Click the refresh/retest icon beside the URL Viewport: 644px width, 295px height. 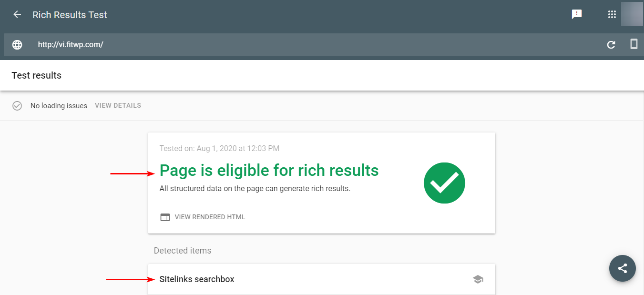611,44
